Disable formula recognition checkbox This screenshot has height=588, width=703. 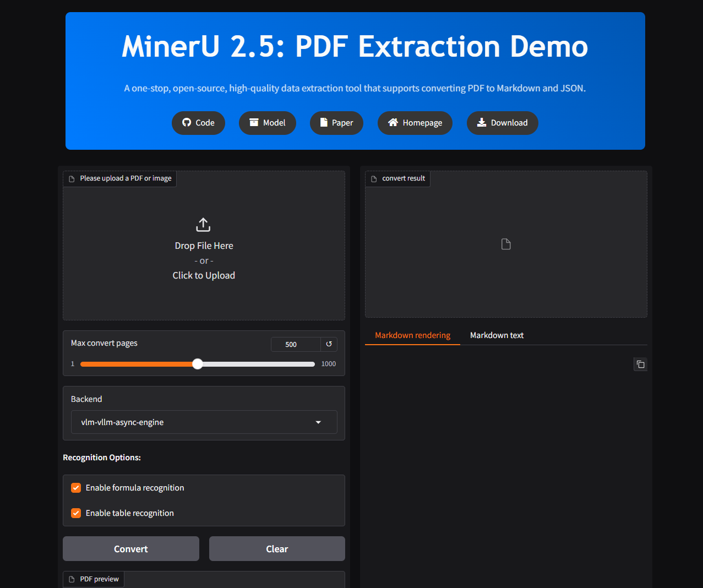76,488
